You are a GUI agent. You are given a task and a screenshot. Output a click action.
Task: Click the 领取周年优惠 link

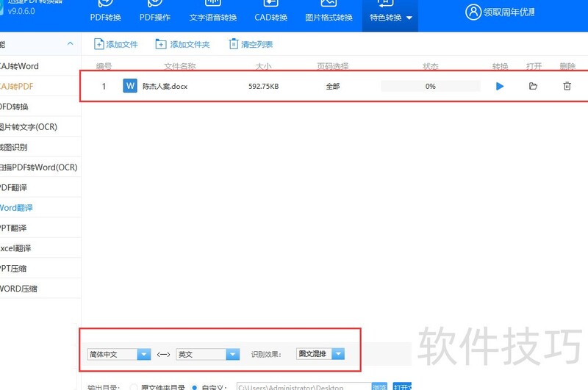point(509,12)
